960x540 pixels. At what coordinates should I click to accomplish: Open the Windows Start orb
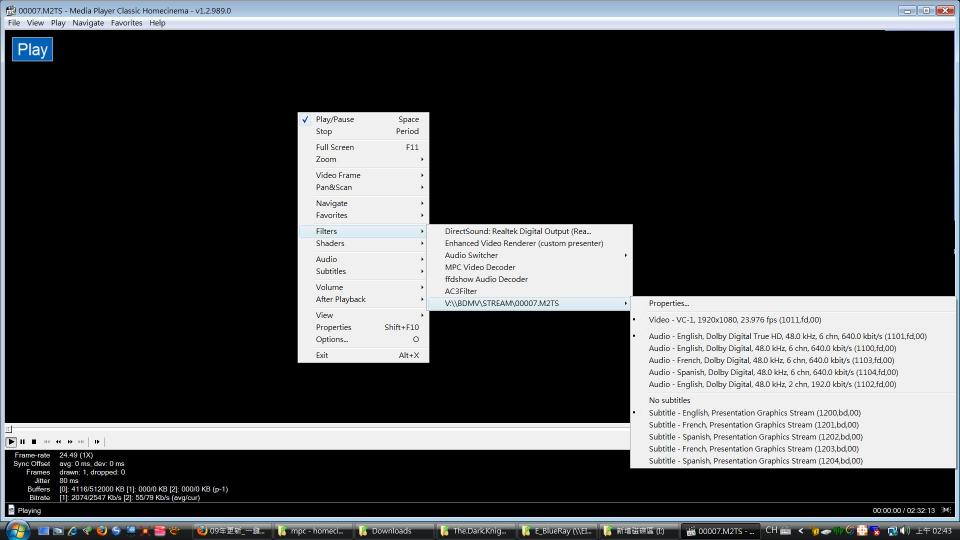click(17, 530)
